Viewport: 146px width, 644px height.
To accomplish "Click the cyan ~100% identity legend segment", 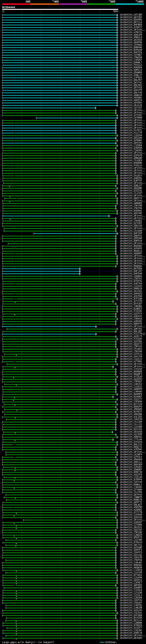I will tap(130, 4).
